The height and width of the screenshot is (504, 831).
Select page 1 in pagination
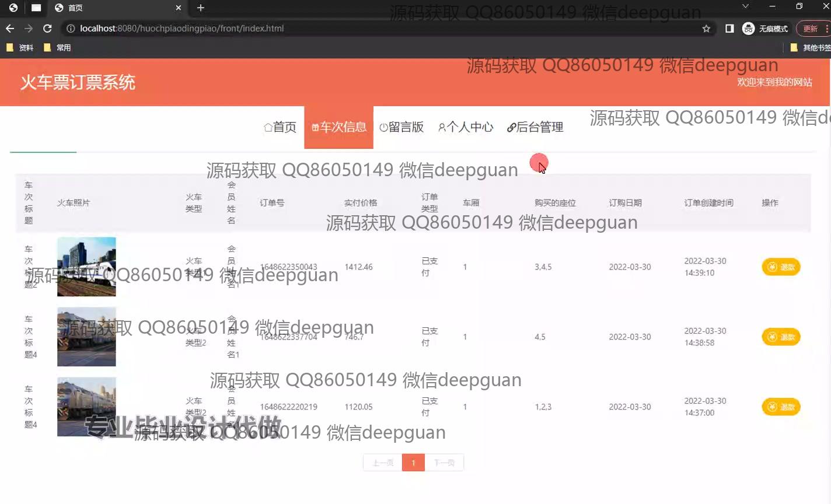[413, 463]
